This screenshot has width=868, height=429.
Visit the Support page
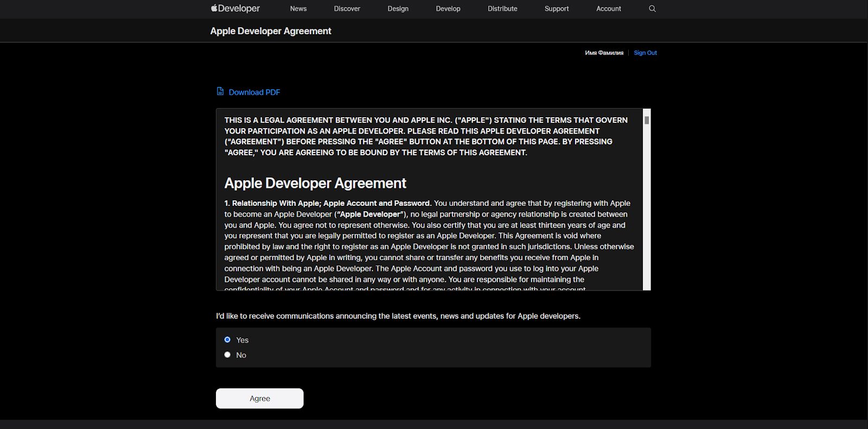pyautogui.click(x=557, y=9)
